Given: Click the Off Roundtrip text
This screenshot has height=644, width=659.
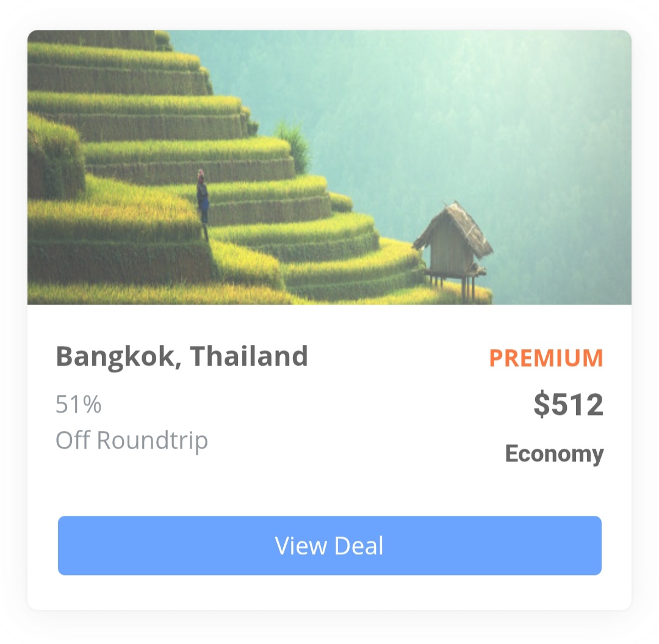Looking at the screenshot, I should [x=132, y=441].
